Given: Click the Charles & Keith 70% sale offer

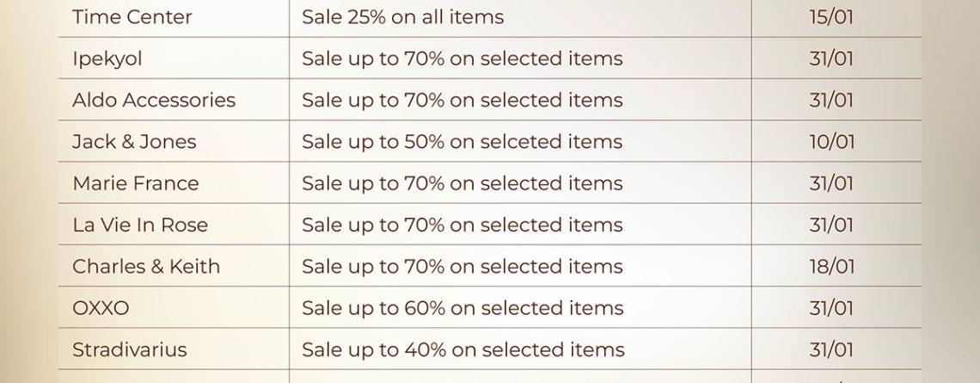Looking at the screenshot, I should click(x=462, y=266).
